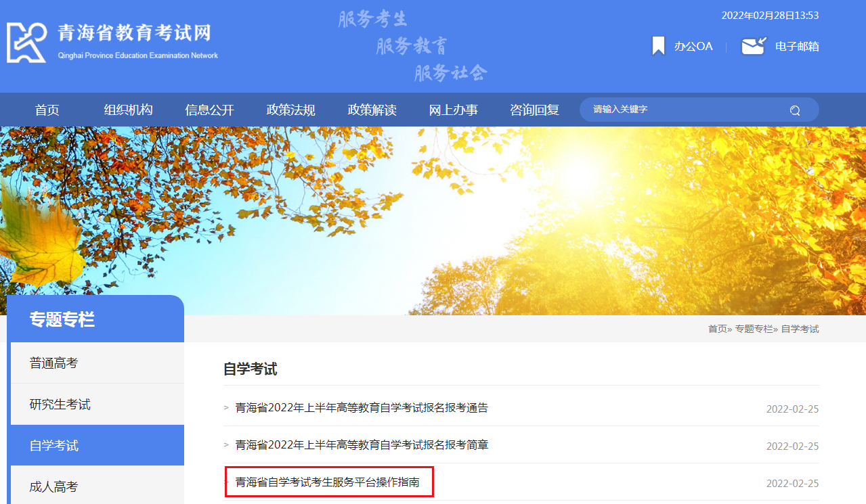Open the 办公OA link

tap(693, 47)
